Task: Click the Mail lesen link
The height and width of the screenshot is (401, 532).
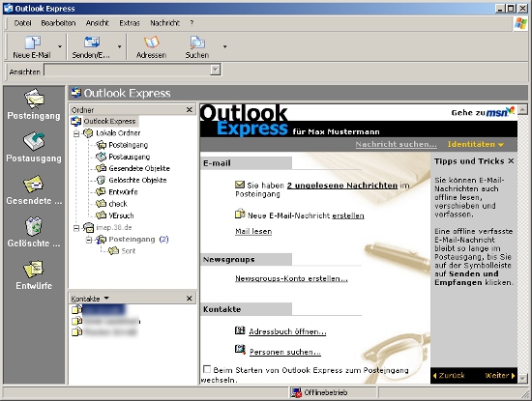Action: click(253, 232)
